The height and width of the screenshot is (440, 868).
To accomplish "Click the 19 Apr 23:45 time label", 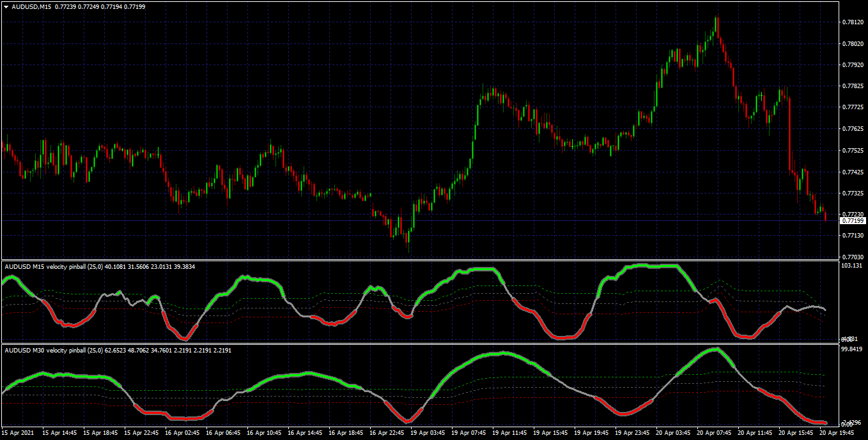I will [x=632, y=432].
